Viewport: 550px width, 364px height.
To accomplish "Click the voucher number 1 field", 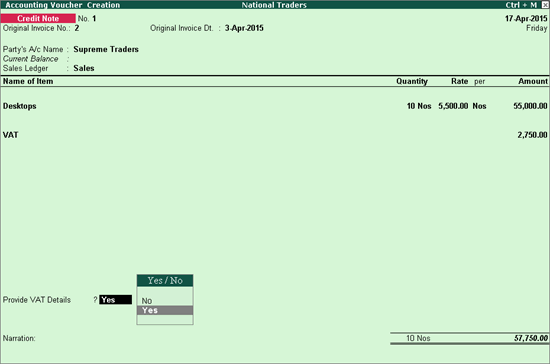I will click(x=94, y=19).
